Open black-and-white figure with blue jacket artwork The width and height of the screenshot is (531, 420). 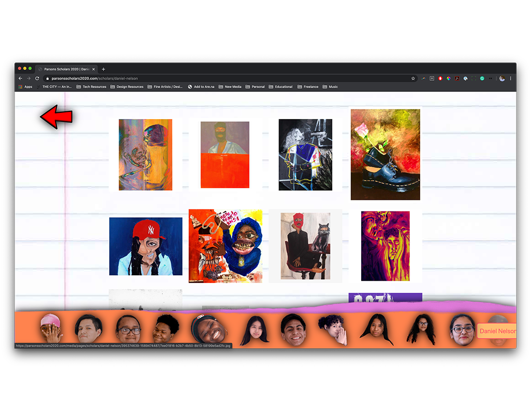pos(306,154)
